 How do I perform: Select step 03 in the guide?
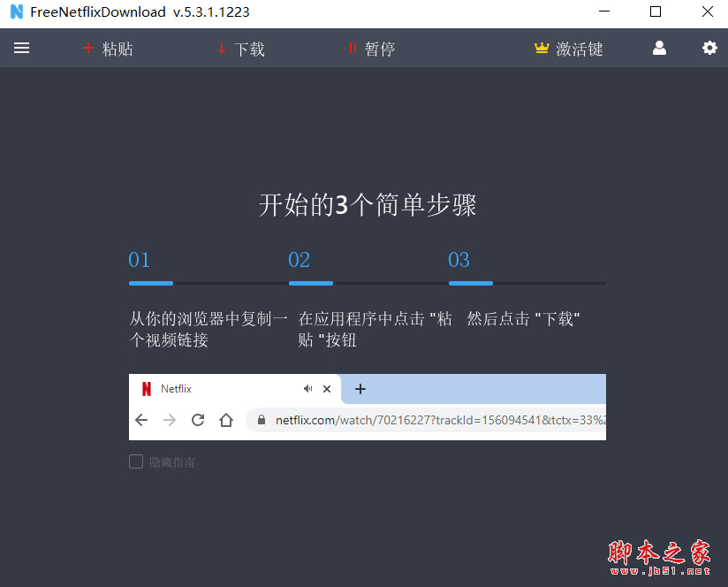pyautogui.click(x=459, y=260)
